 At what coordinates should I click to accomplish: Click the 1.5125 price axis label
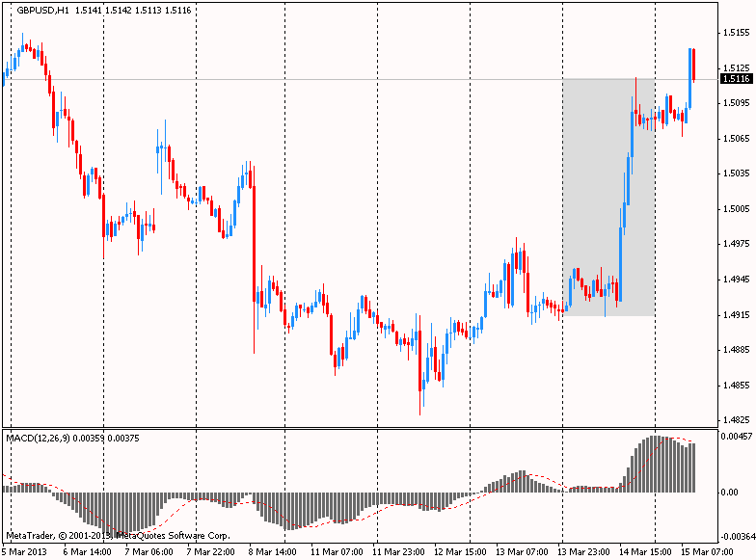point(737,67)
